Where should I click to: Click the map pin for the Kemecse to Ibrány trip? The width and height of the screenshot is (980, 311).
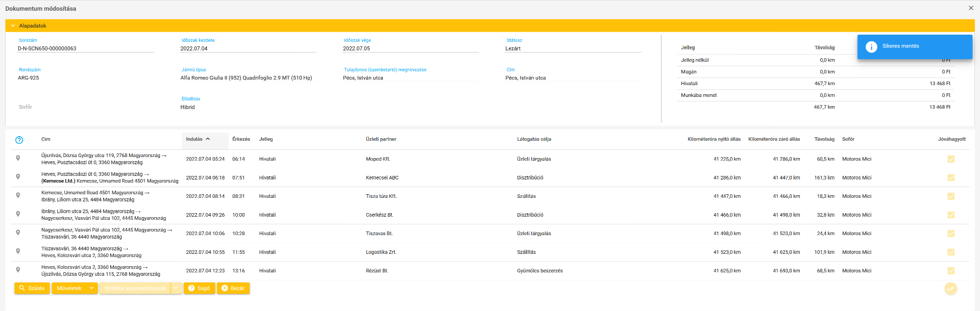(18, 195)
